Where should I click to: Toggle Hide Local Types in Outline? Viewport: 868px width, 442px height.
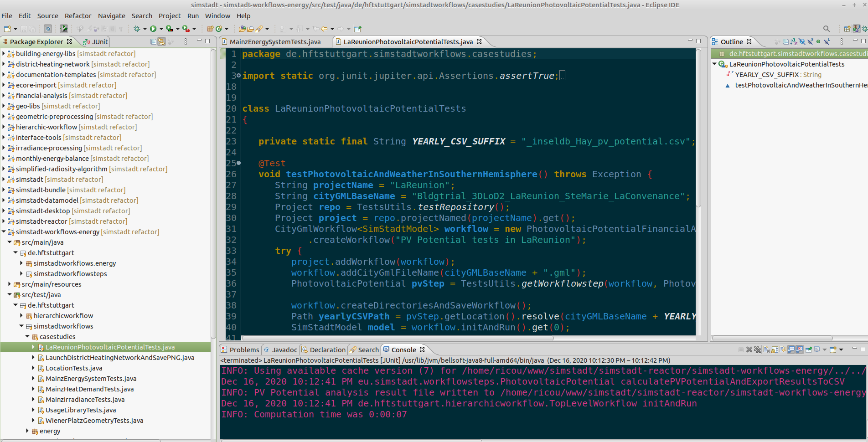827,41
